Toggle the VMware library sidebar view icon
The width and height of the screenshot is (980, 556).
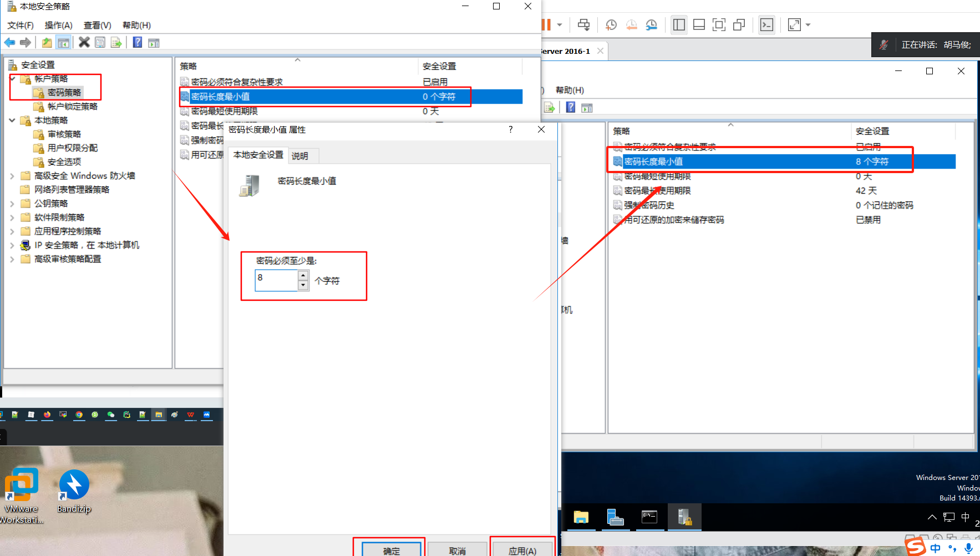click(679, 24)
